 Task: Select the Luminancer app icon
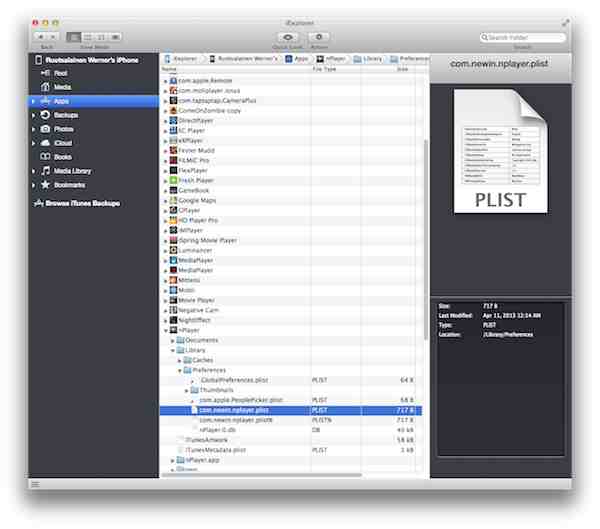pos(173,250)
